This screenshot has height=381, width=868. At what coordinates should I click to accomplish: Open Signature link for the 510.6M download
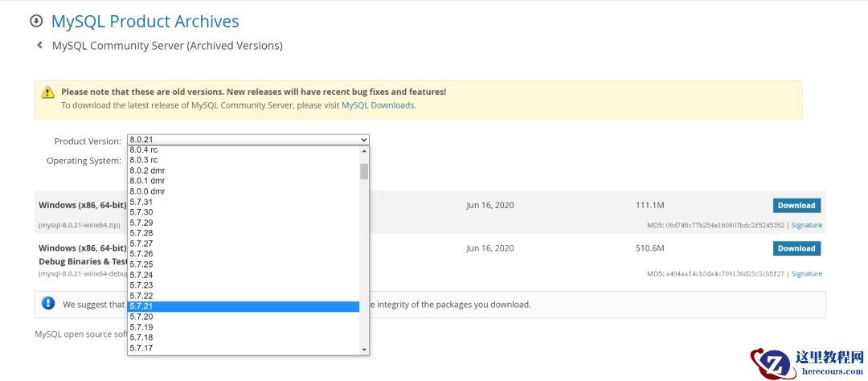point(807,274)
